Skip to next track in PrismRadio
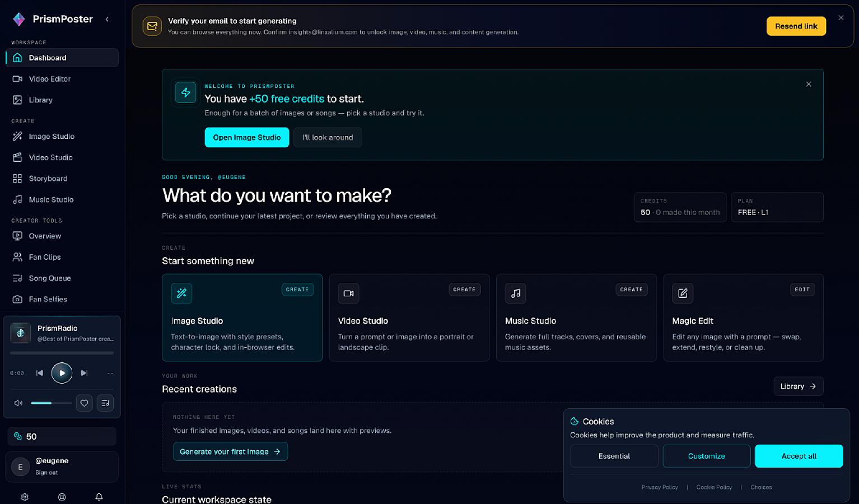Screen dimensions: 859x504 tap(84, 373)
